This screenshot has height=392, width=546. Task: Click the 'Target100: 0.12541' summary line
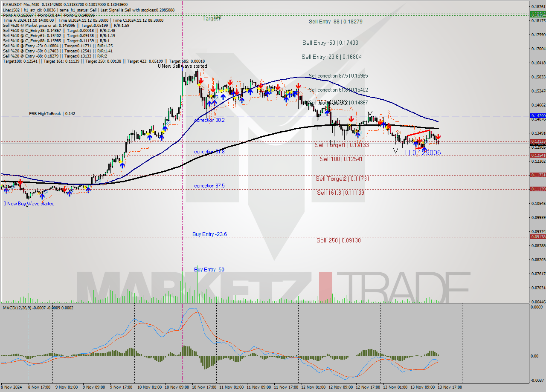point(104,61)
